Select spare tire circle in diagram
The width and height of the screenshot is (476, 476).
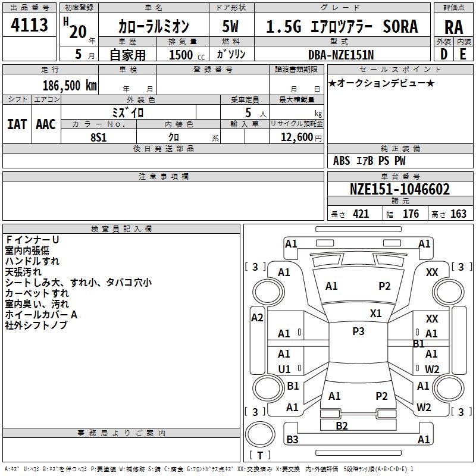260,434
